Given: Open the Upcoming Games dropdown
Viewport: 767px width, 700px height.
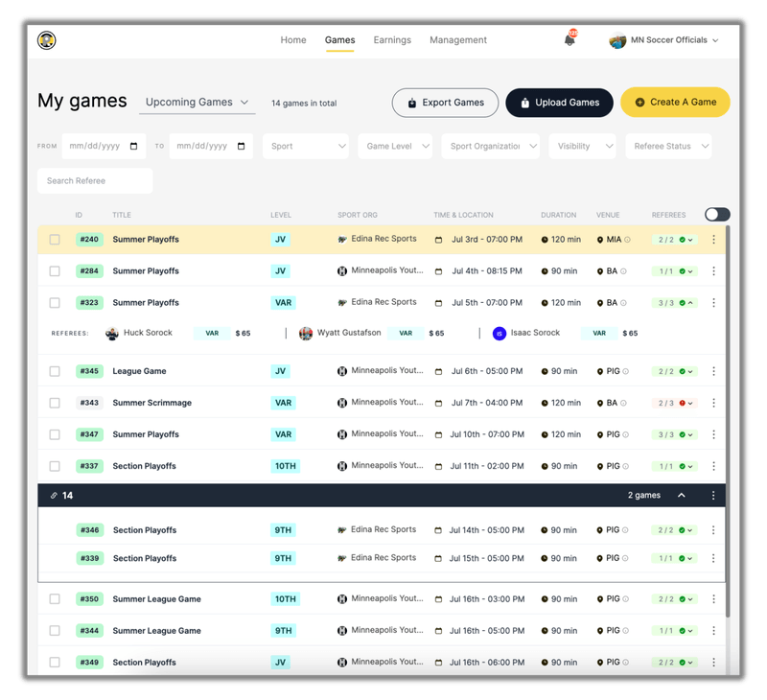Looking at the screenshot, I should coord(196,102).
